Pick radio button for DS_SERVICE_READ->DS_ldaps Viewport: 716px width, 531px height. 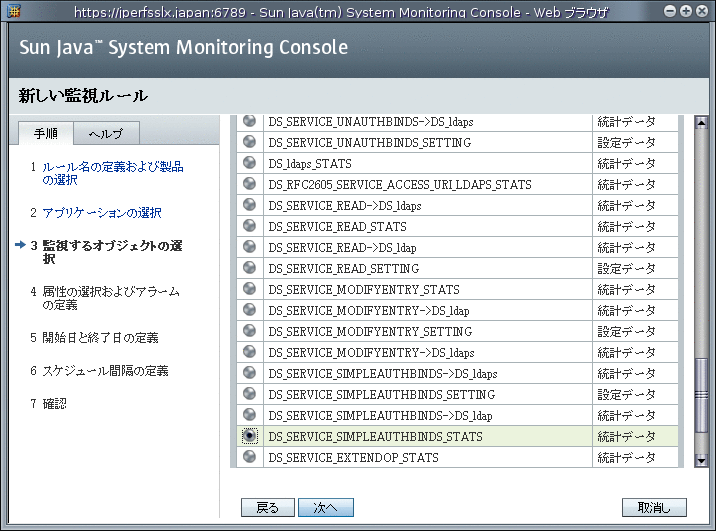pos(249,205)
